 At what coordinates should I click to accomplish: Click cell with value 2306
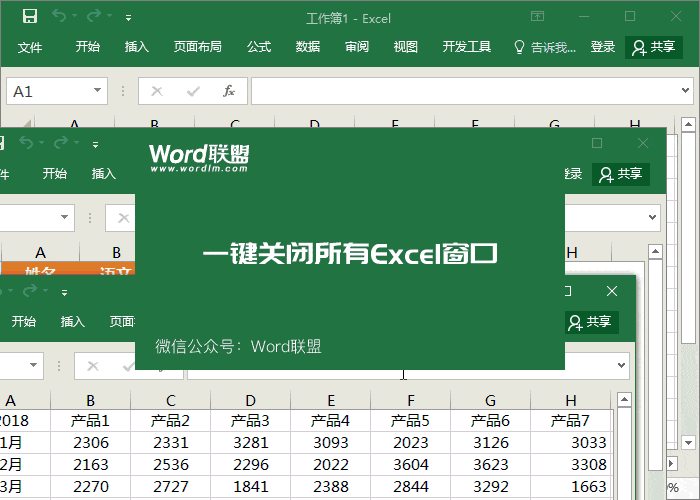point(91,442)
